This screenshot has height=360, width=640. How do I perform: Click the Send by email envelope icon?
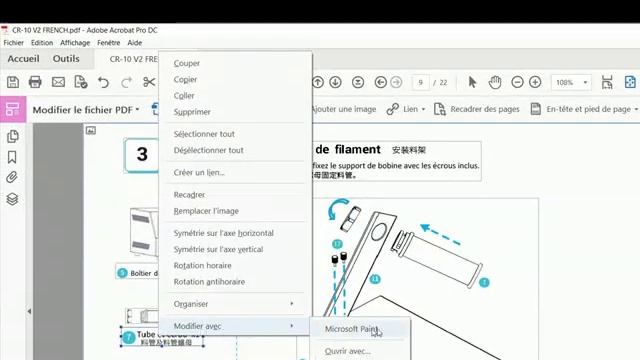click(x=58, y=82)
